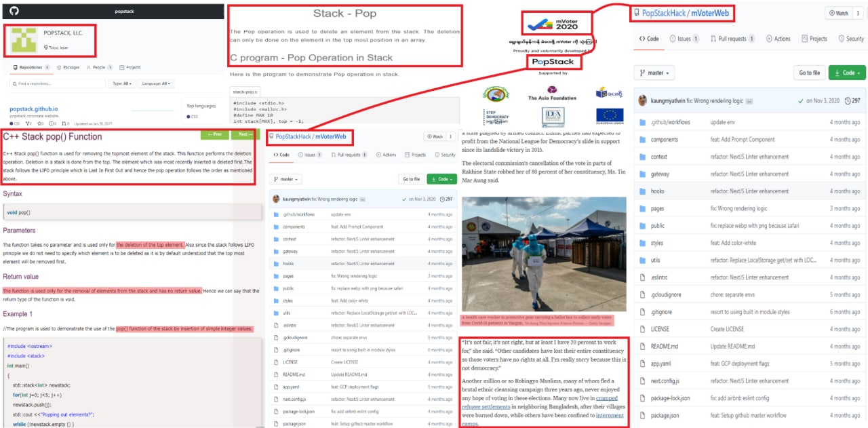The height and width of the screenshot is (428, 868).
Task: Open master branch dropdown in larger repo view
Action: [655, 73]
